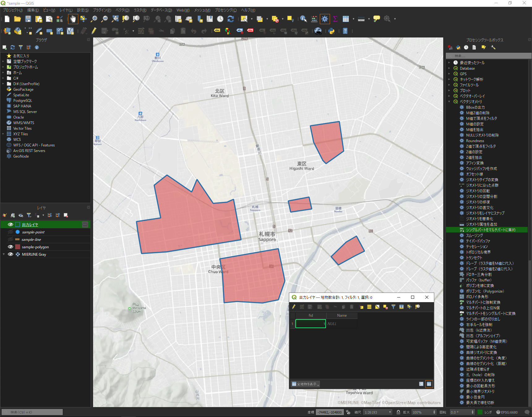Hide the MIERUNE Gray basemap layer
The width and height of the screenshot is (532, 417).
point(11,254)
